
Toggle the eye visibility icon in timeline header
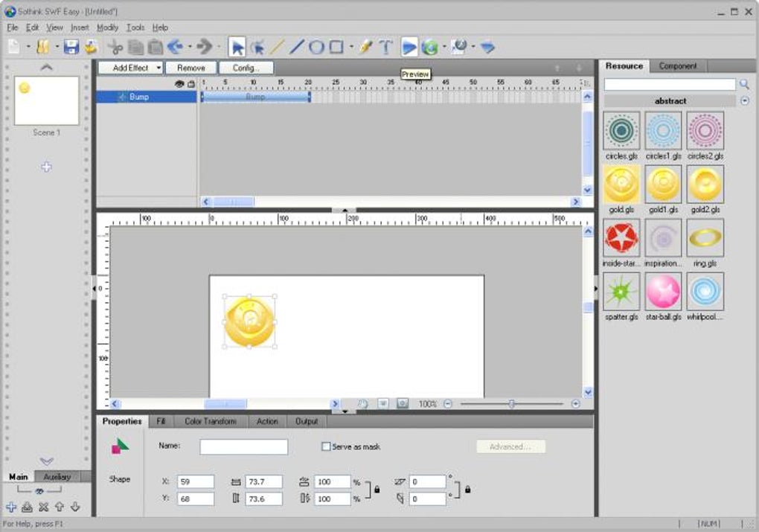(x=179, y=84)
